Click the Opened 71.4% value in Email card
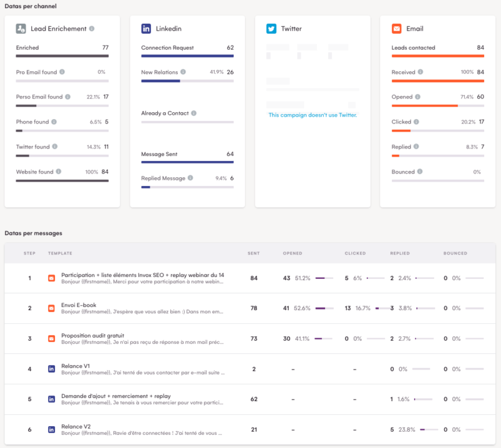Screen dimensions: 501x448 (x=467, y=97)
